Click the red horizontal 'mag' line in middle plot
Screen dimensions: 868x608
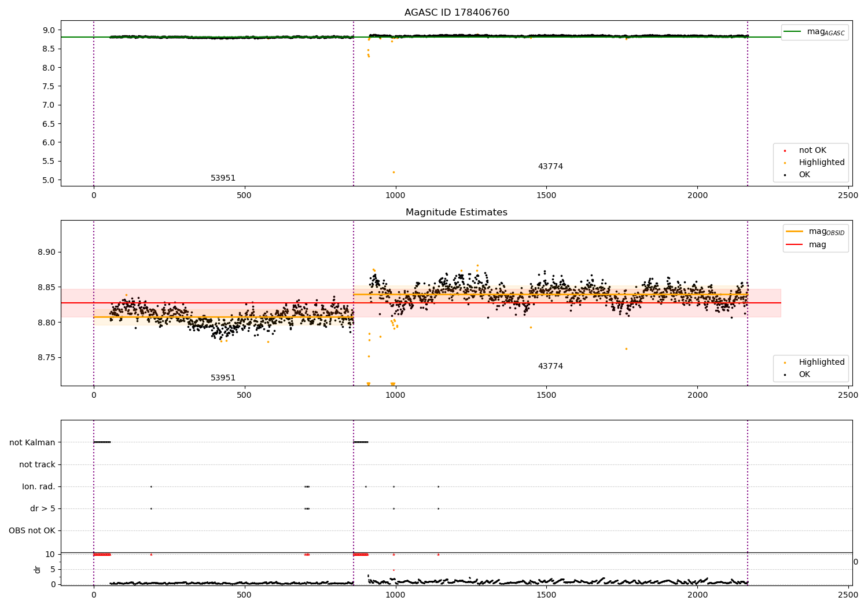[x=421, y=303]
